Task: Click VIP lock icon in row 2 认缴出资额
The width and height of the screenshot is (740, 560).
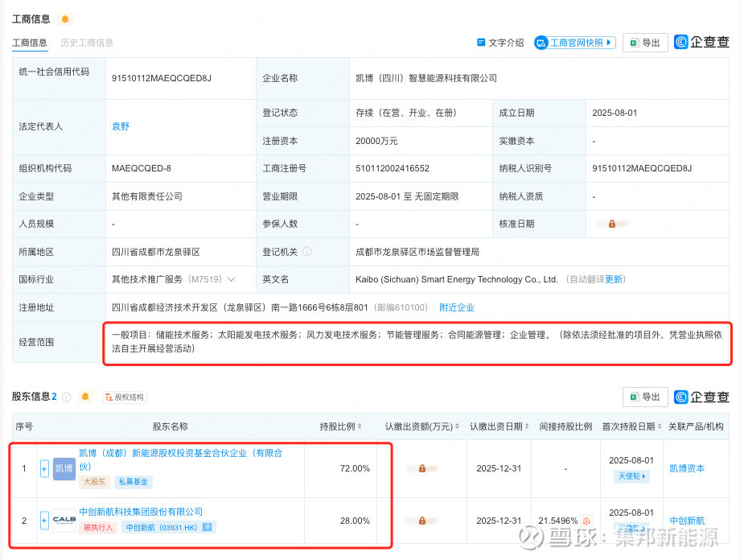Action: [x=422, y=521]
